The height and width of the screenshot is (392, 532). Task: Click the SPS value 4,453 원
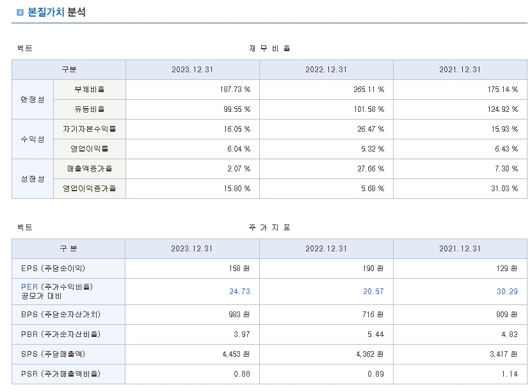click(236, 354)
